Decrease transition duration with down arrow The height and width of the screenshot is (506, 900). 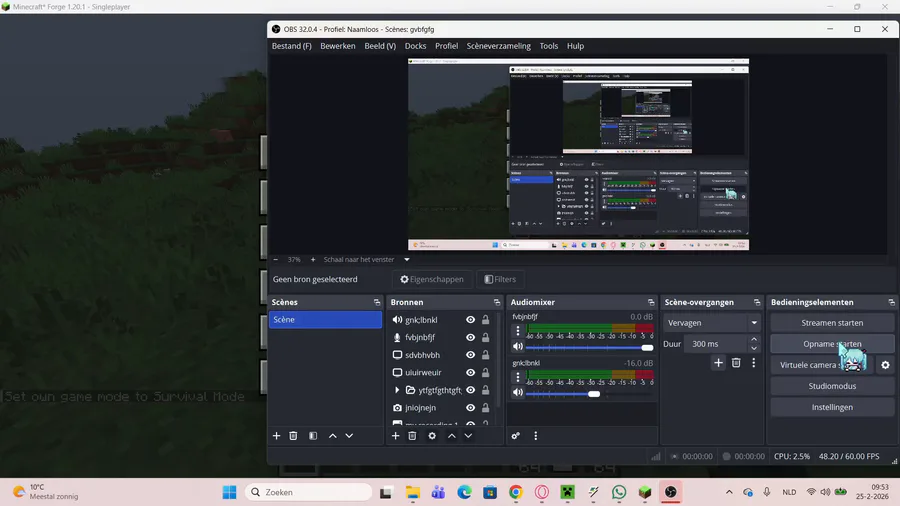coord(754,348)
